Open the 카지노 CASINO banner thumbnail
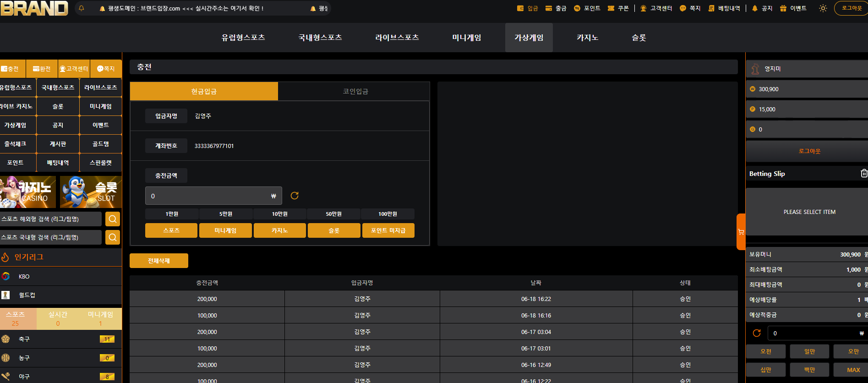This screenshot has width=868, height=383. tap(28, 192)
